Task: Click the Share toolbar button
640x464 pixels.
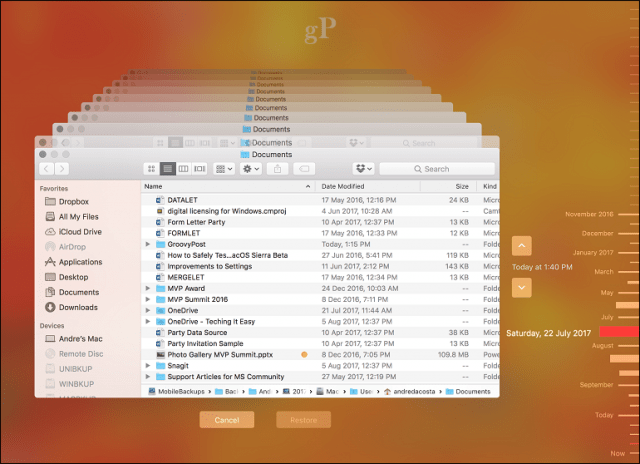Action: pyautogui.click(x=278, y=169)
